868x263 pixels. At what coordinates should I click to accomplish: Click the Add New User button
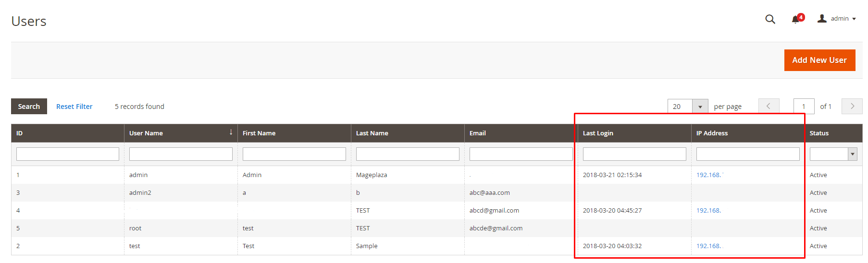[x=819, y=60]
